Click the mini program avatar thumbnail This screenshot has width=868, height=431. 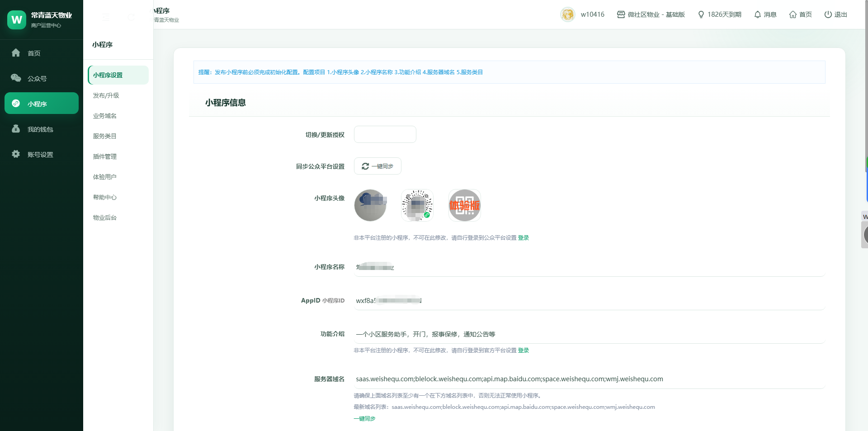370,205
